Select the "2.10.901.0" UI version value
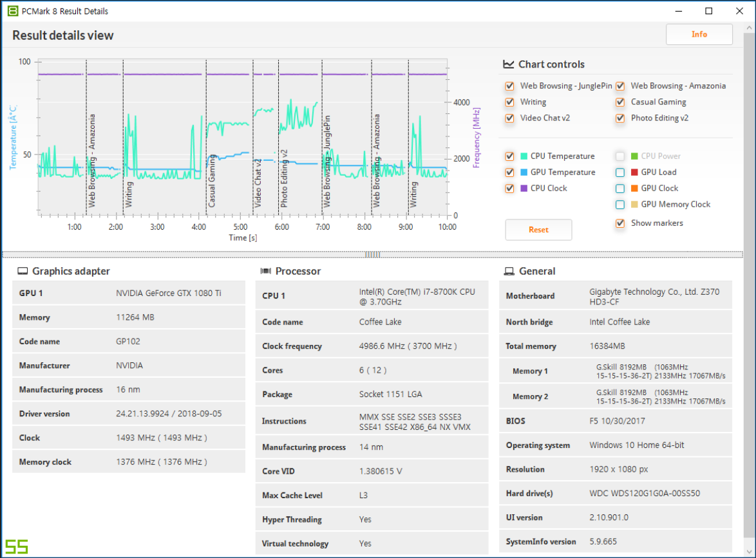The image size is (756, 558). (x=609, y=517)
